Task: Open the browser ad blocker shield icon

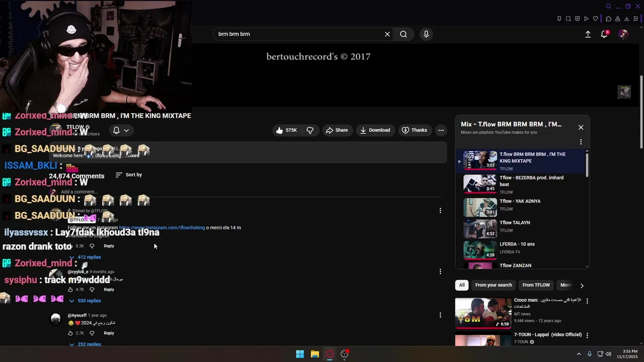Action: (577, 19)
